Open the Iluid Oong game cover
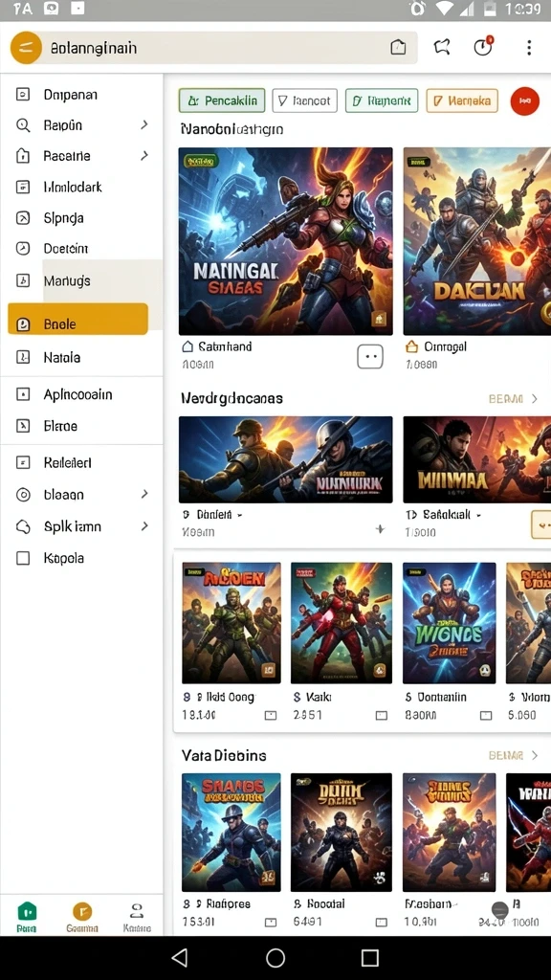Screen dimensions: 551x980 [231, 622]
